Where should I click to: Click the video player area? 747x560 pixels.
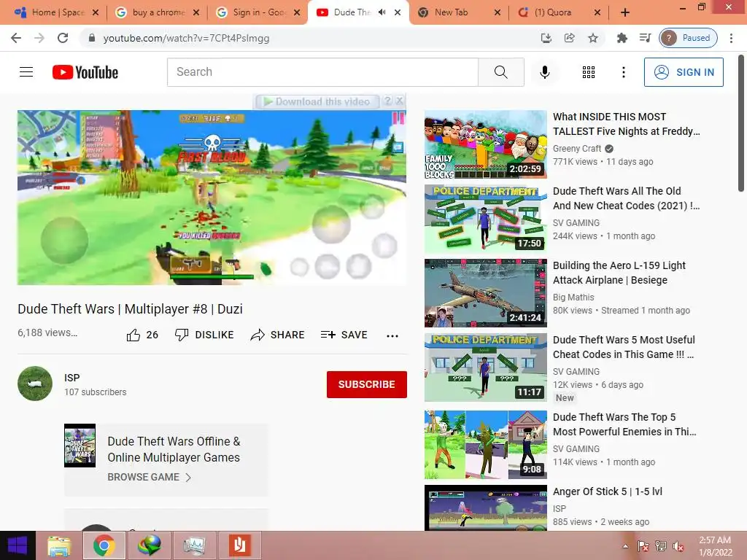tap(212, 198)
